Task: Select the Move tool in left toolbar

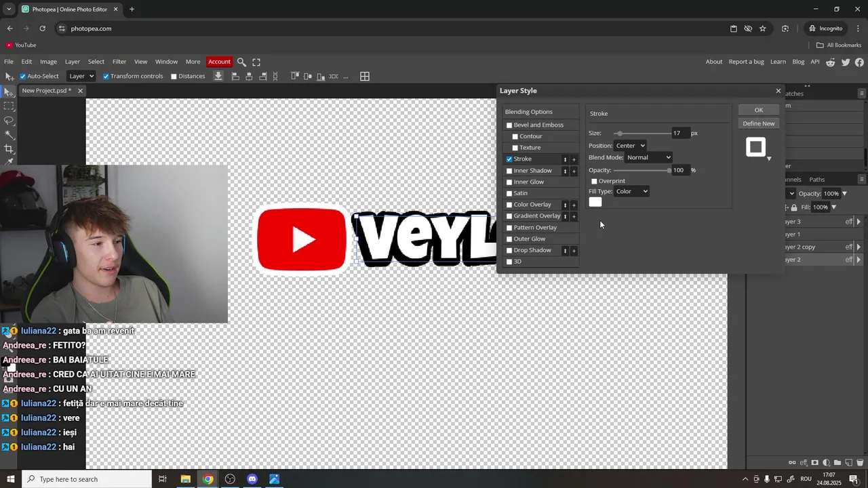Action: pyautogui.click(x=9, y=91)
